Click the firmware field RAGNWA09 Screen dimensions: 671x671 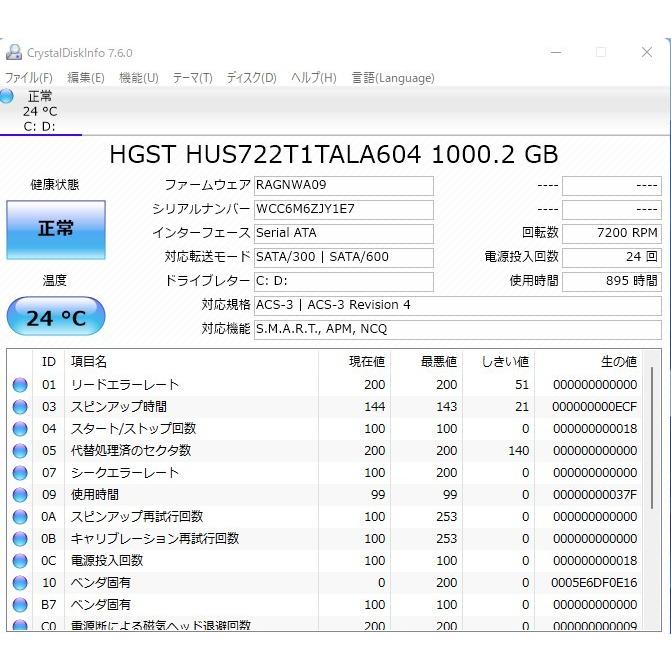[x=344, y=186]
